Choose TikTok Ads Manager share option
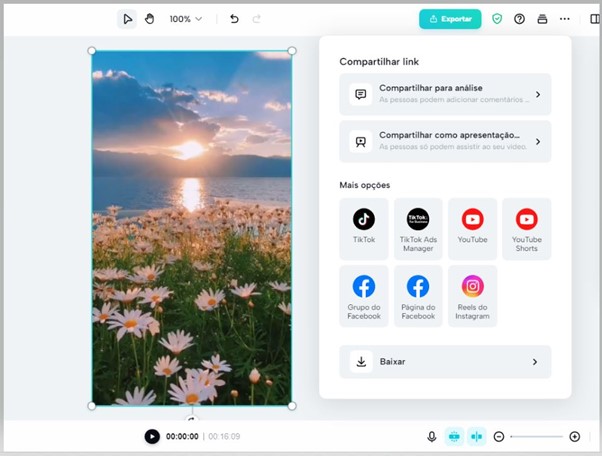602x456 pixels. (418, 227)
